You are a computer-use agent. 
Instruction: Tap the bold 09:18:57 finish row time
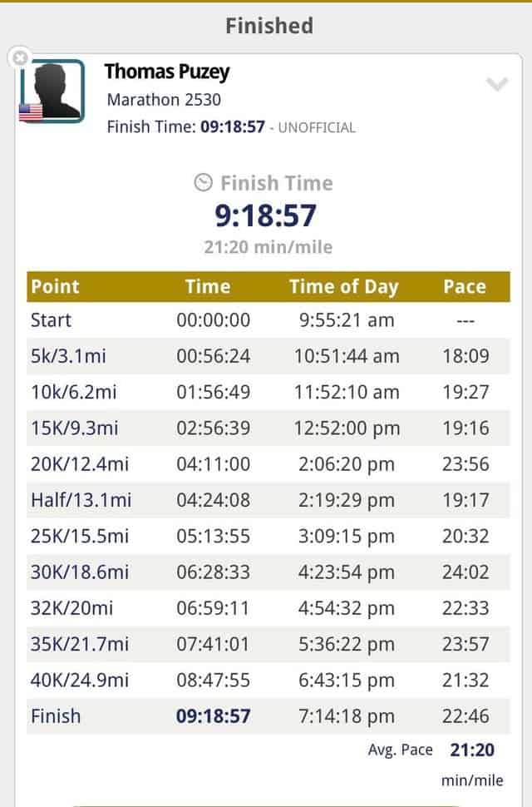tap(214, 716)
